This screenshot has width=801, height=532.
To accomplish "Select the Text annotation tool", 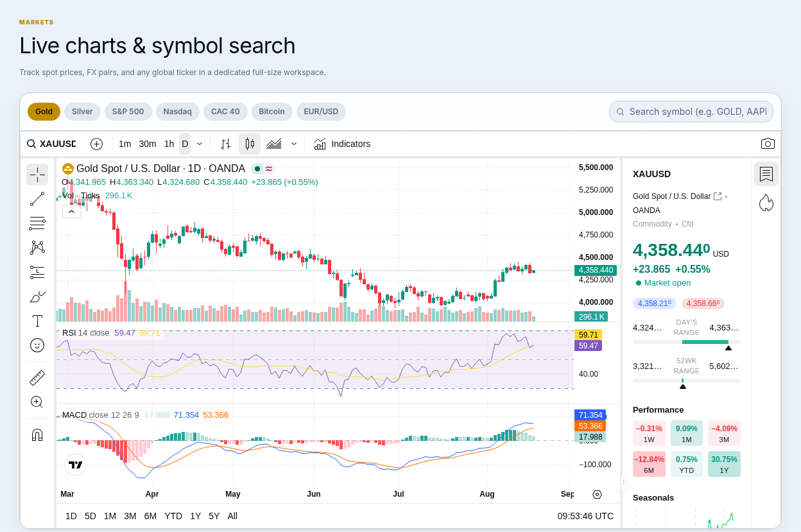I will coord(37,321).
